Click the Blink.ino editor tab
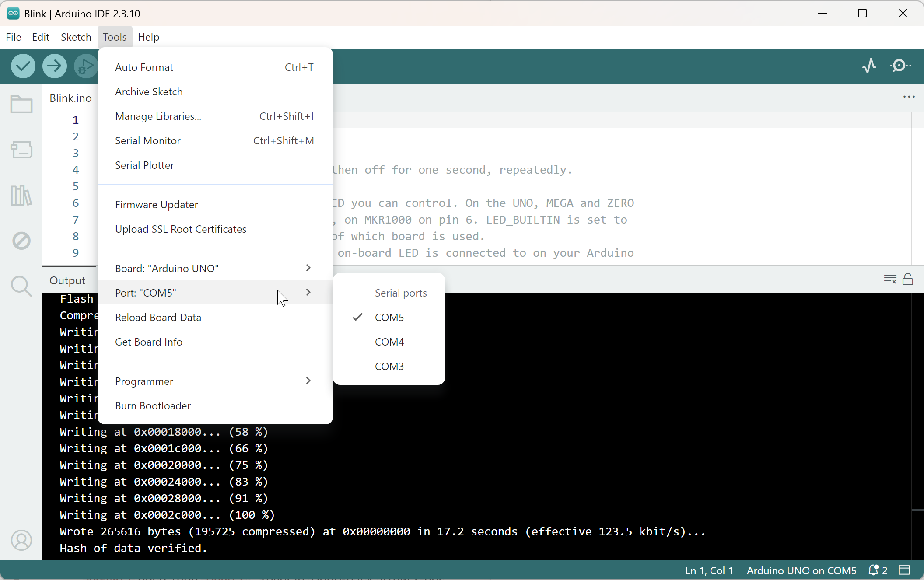Viewport: 924px width, 580px height. coord(70,98)
